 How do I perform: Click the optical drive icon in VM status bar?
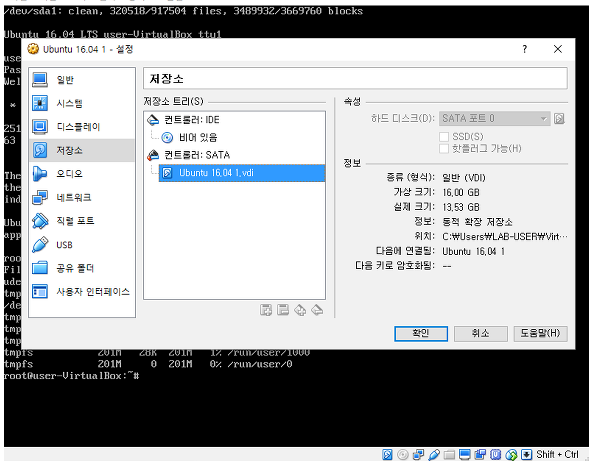[402, 455]
